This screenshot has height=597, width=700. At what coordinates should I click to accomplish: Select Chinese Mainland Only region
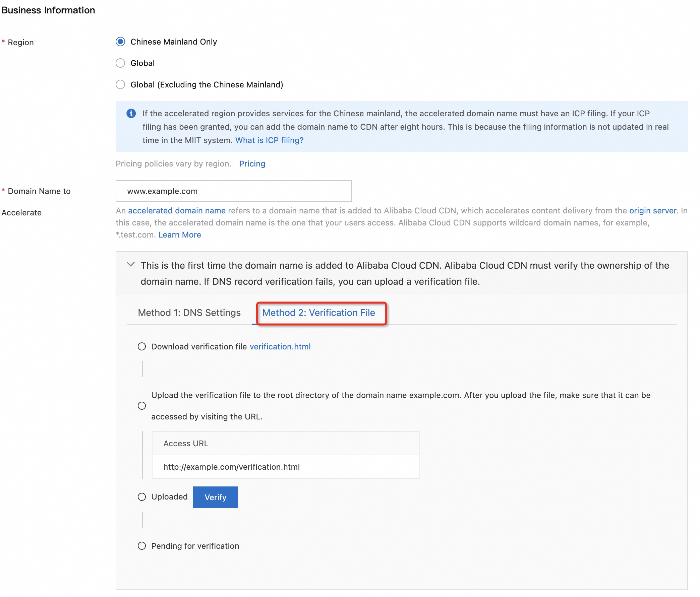[x=120, y=42]
